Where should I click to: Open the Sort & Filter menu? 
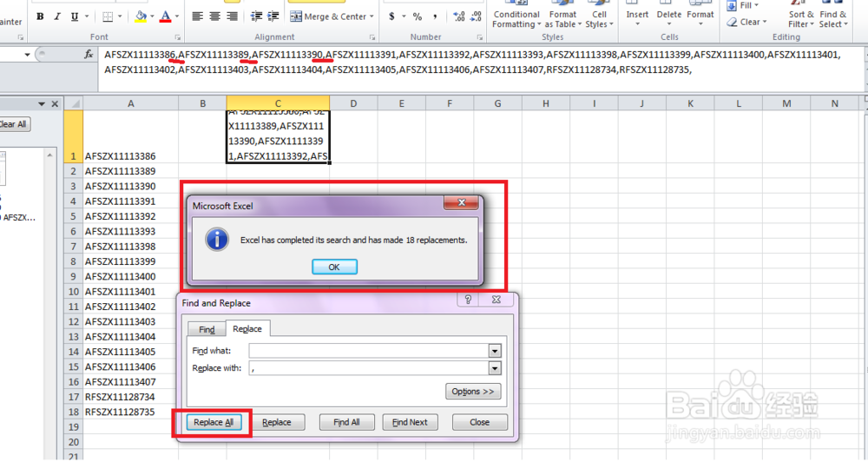(801, 15)
